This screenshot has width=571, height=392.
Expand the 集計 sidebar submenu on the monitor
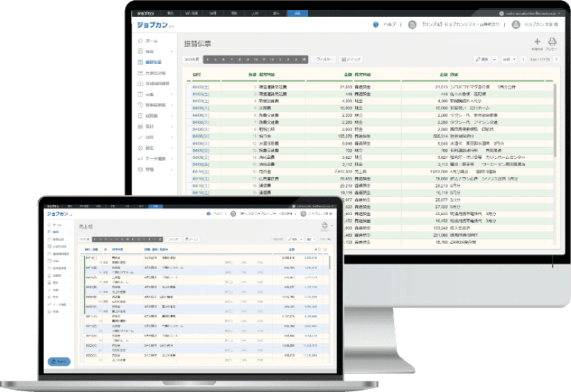(x=171, y=126)
